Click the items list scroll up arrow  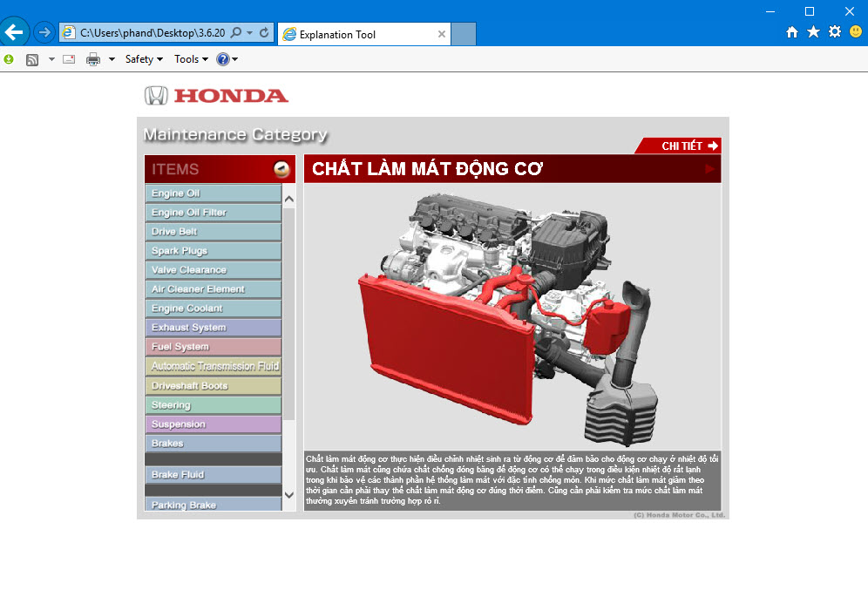point(289,199)
